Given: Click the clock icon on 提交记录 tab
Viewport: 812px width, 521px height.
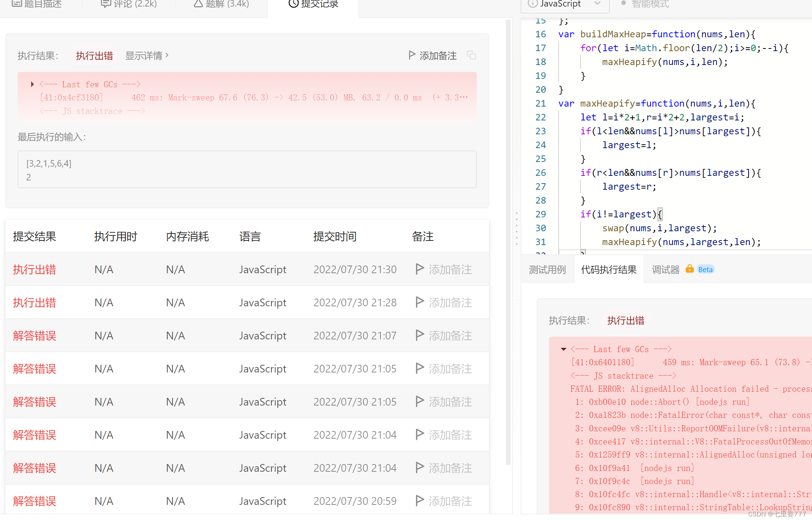Looking at the screenshot, I should tap(293, 4).
